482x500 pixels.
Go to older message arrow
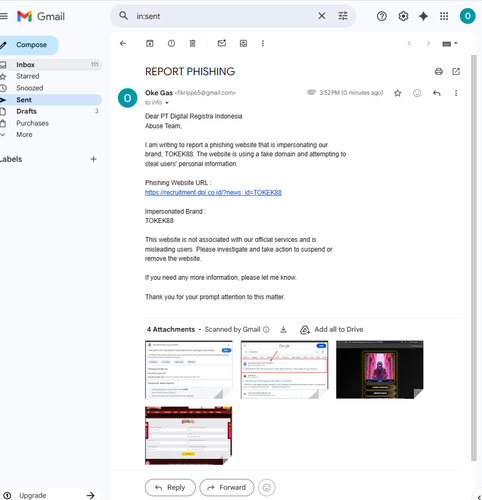(428, 43)
